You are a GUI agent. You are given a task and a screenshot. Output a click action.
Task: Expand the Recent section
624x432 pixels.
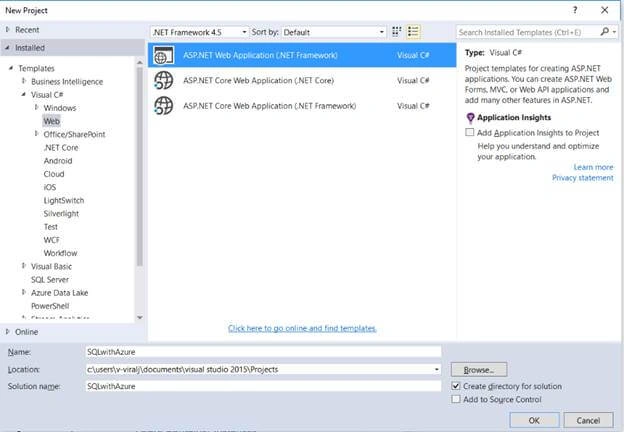pos(8,29)
